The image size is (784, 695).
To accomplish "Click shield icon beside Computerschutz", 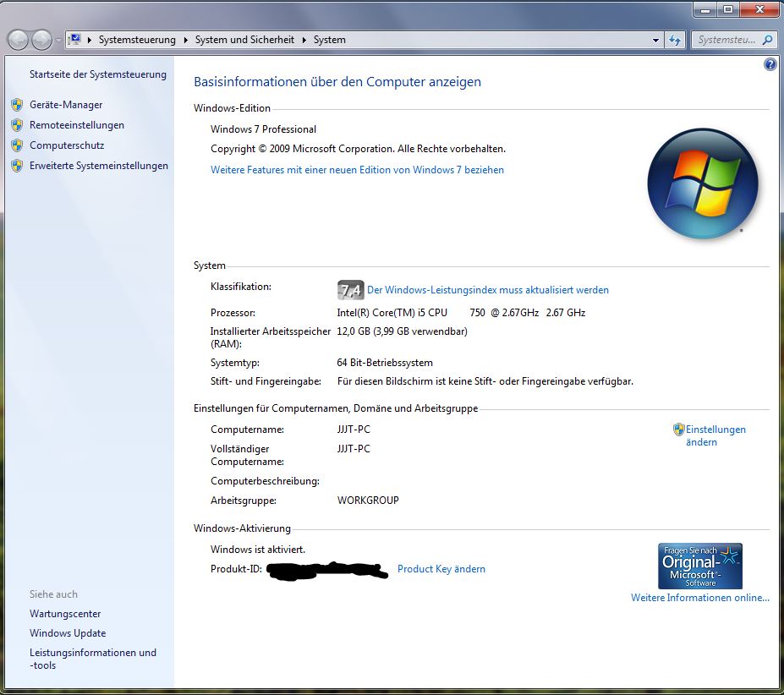I will (x=17, y=145).
